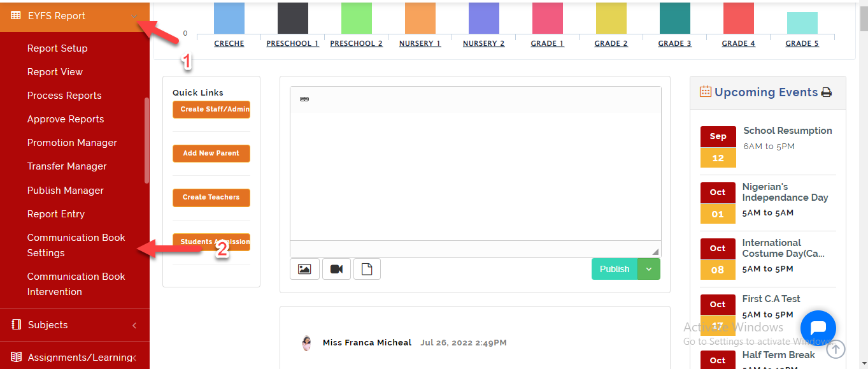This screenshot has height=369, width=868.
Task: Click the Miss Franca Micheal post author name
Action: tap(367, 343)
